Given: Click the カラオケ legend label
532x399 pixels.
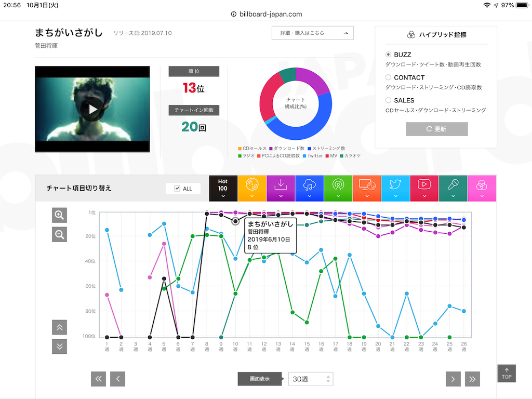Looking at the screenshot, I should tap(353, 156).
